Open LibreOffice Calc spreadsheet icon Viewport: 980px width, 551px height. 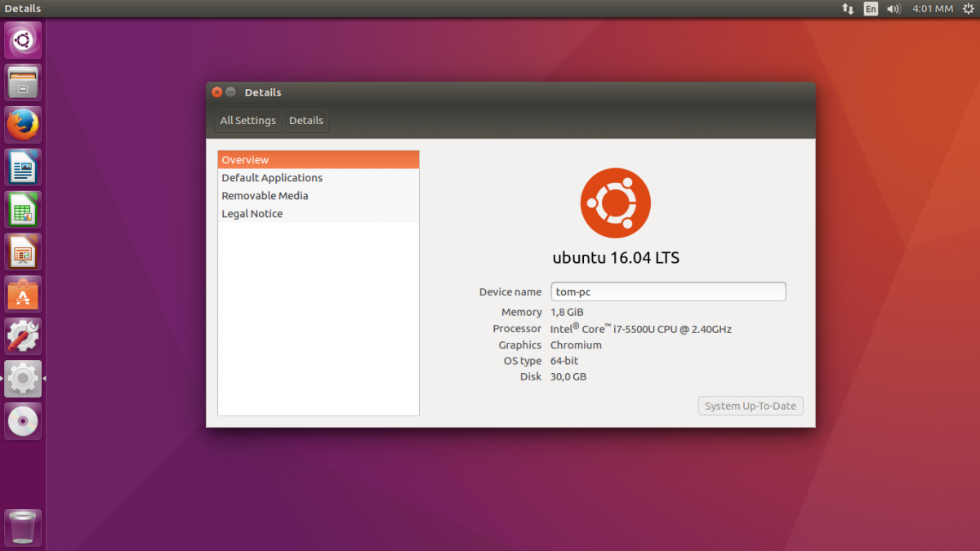23,210
